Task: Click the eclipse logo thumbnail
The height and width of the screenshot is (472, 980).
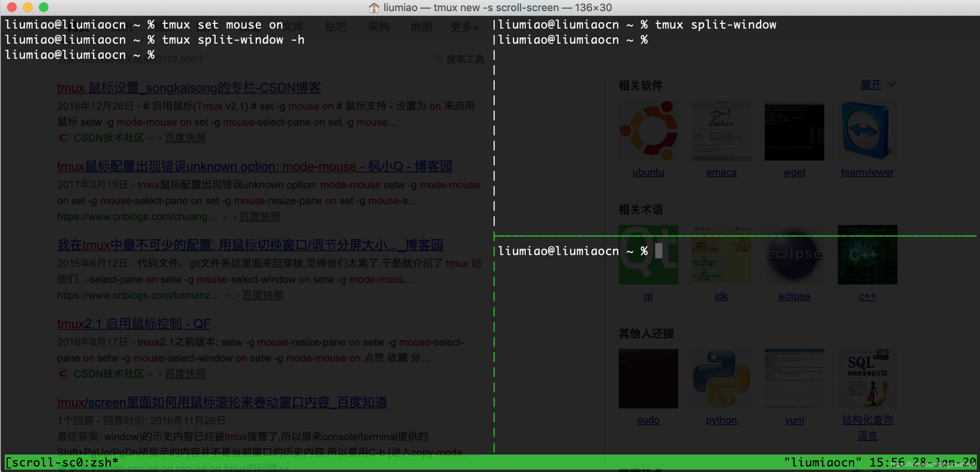Action: point(795,255)
